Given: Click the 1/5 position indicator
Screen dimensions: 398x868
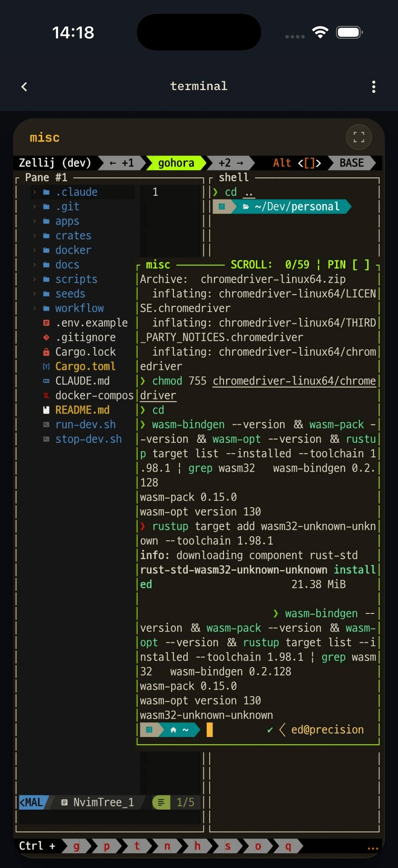Looking at the screenshot, I should click(x=185, y=802).
